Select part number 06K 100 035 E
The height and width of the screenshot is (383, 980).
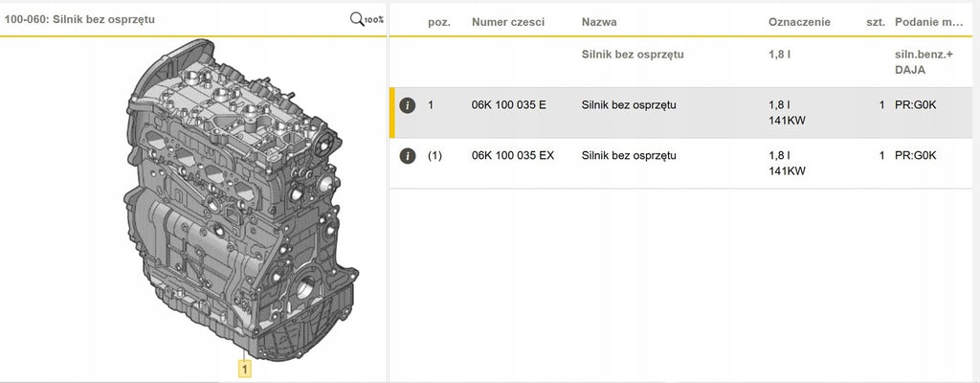[x=509, y=104]
